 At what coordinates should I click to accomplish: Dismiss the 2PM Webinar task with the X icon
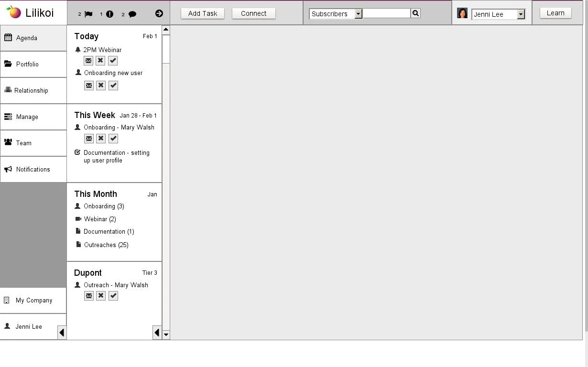click(100, 60)
